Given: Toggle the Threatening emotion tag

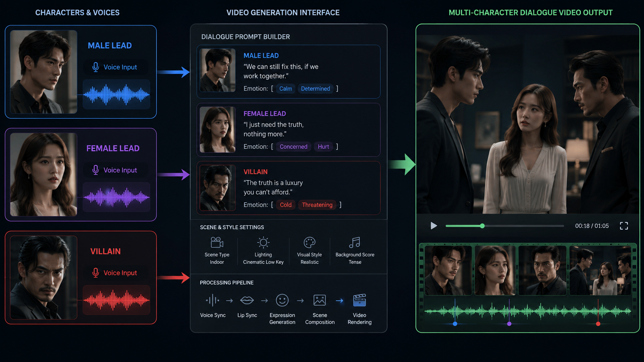Looking at the screenshot, I should coord(317,205).
